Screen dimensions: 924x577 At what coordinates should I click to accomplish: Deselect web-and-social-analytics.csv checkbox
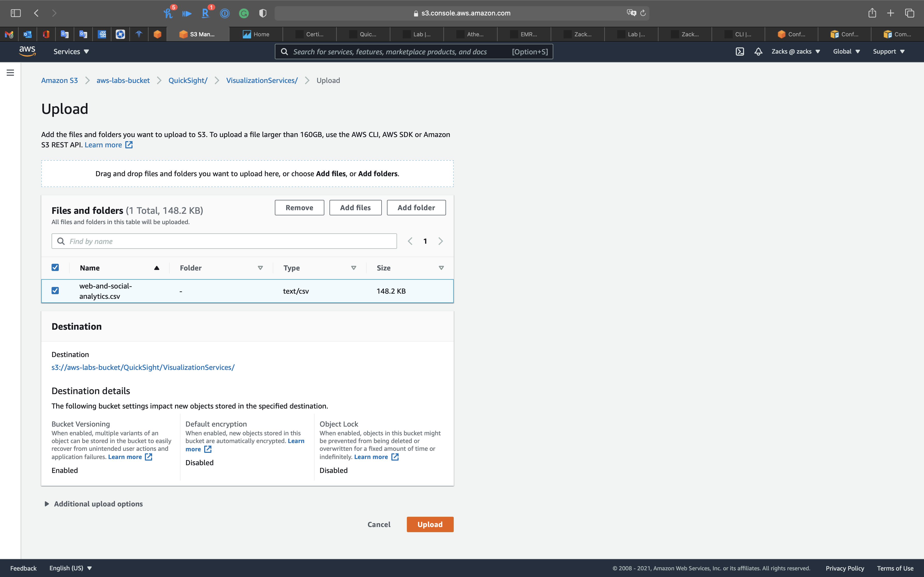click(55, 291)
